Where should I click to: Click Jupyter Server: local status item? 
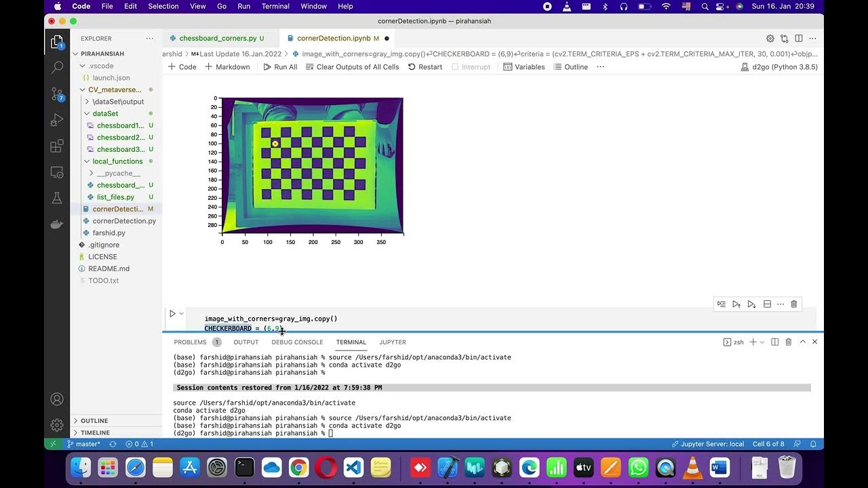708,444
